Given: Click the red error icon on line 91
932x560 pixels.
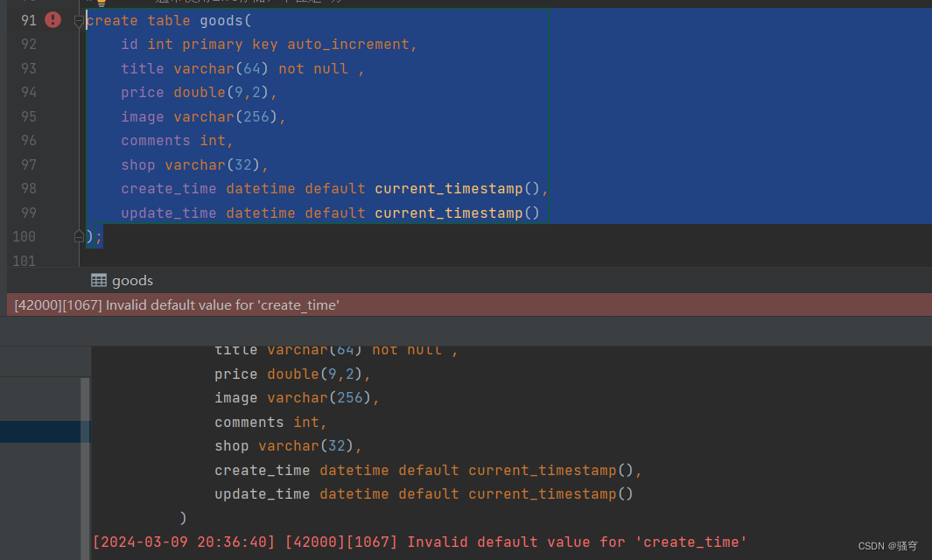Looking at the screenshot, I should tap(53, 20).
